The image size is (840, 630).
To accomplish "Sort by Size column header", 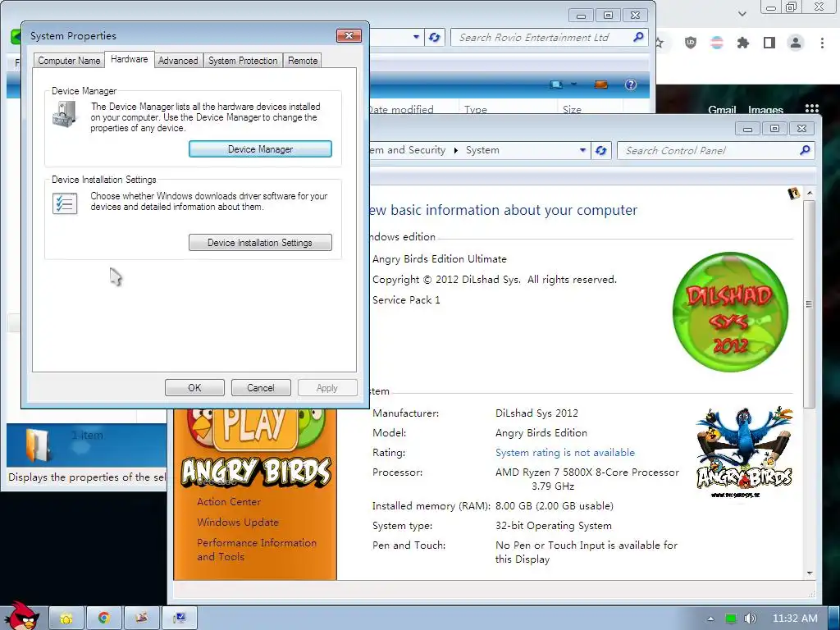I will (572, 109).
